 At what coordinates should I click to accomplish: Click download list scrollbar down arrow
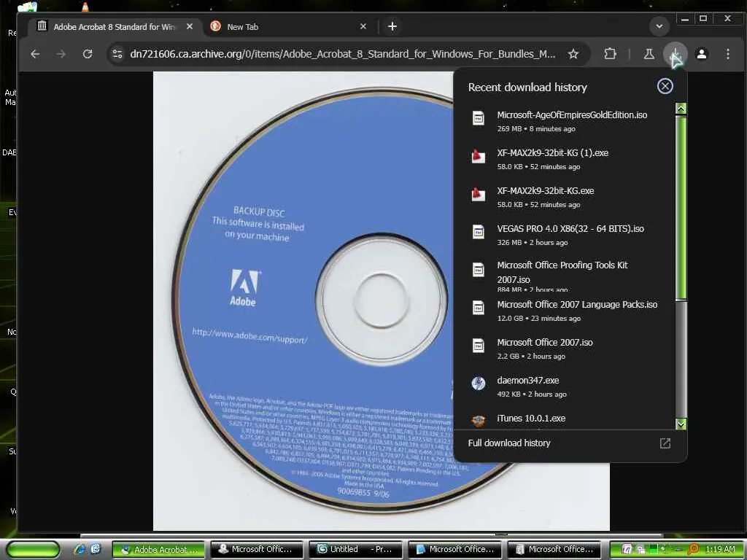click(681, 424)
